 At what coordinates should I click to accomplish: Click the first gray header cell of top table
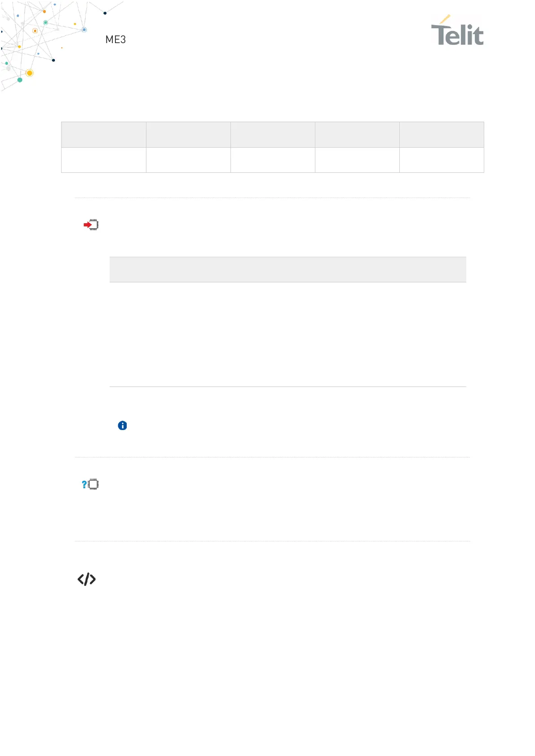point(104,135)
